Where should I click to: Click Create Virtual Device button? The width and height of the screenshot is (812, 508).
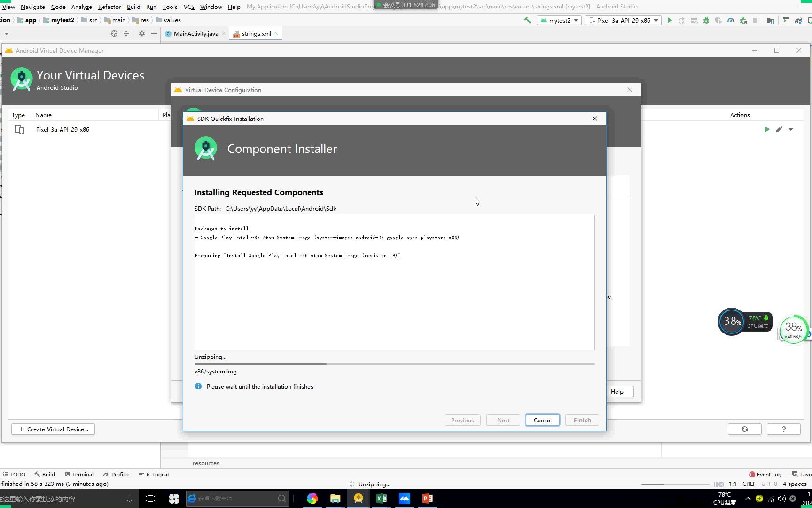[53, 429]
